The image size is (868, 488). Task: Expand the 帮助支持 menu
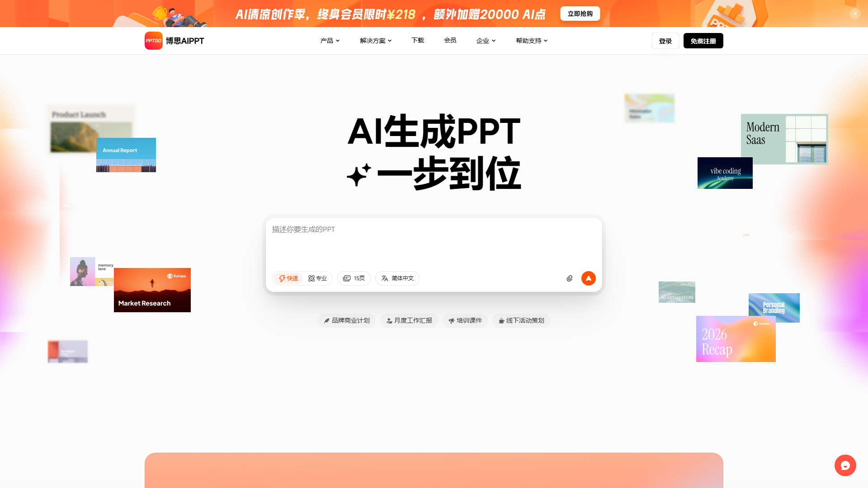532,41
